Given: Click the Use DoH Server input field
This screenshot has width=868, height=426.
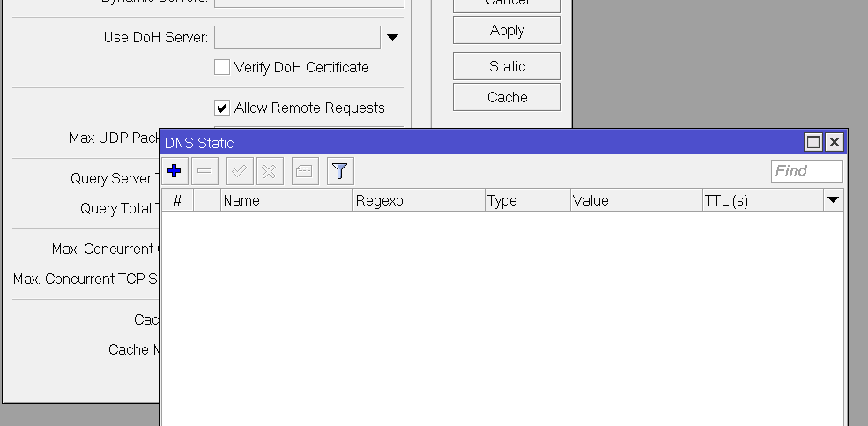Looking at the screenshot, I should pos(297,37).
